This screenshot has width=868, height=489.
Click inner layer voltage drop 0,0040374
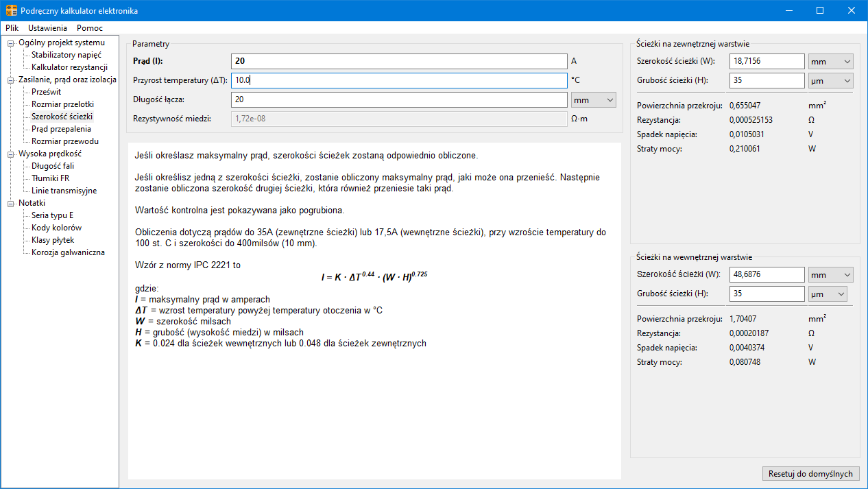(747, 348)
